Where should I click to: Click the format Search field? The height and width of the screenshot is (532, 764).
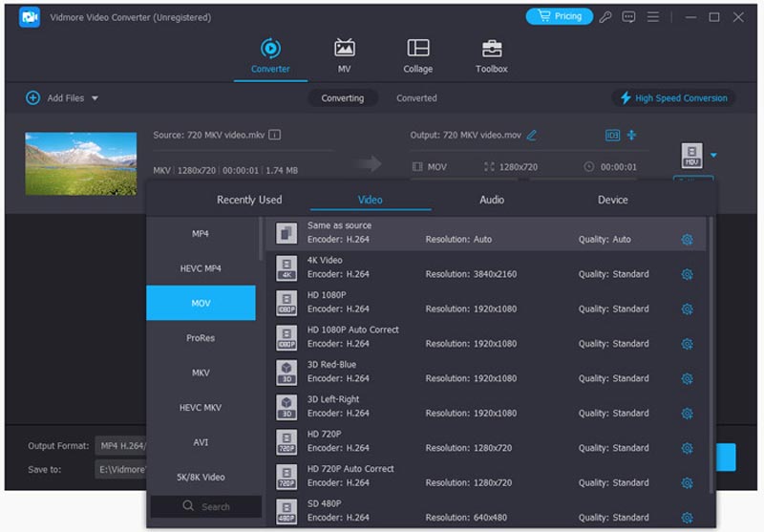coord(206,506)
